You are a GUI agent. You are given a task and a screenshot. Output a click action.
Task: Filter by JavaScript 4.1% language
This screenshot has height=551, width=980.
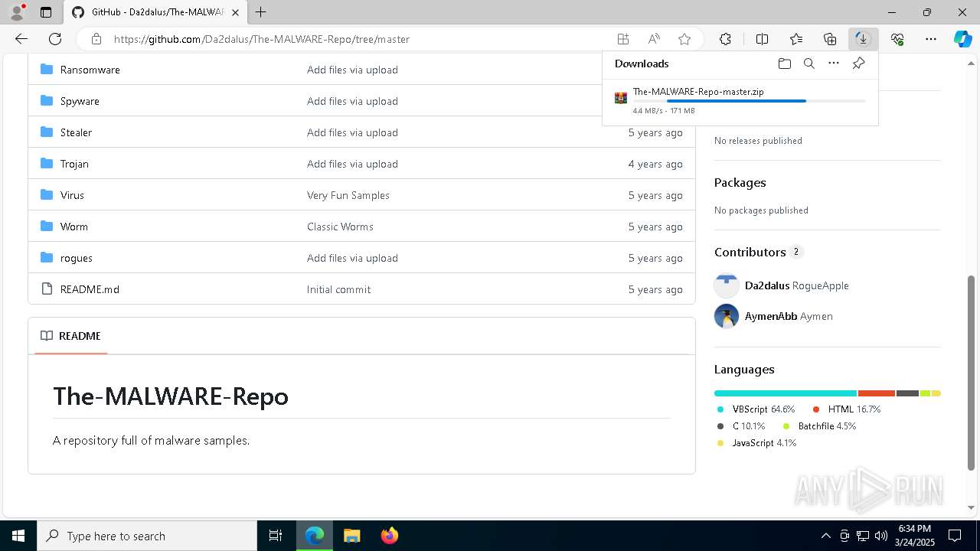(756, 443)
